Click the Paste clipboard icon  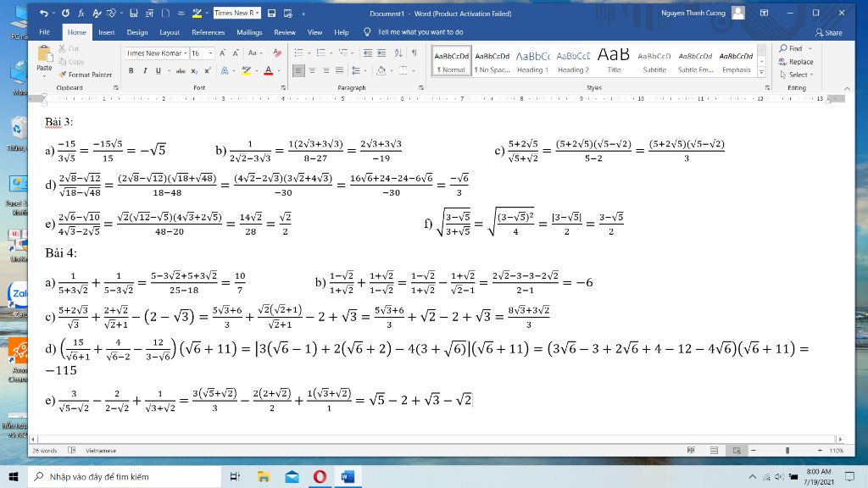[x=44, y=54]
